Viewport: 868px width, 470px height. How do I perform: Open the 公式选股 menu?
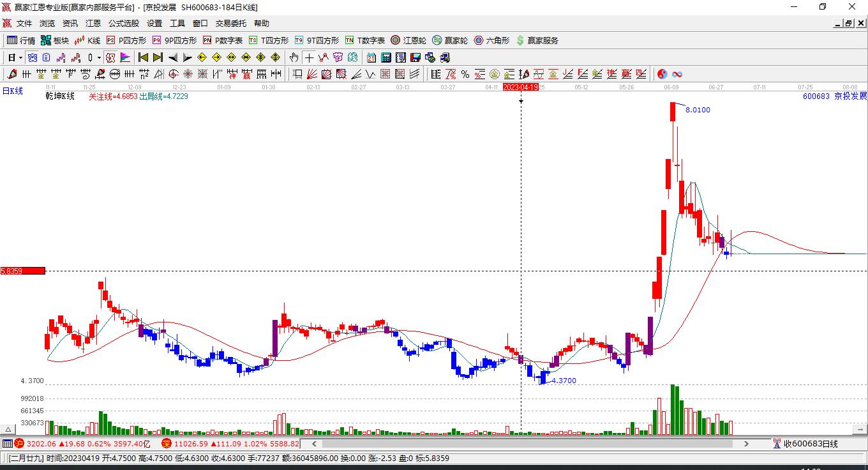coord(124,24)
